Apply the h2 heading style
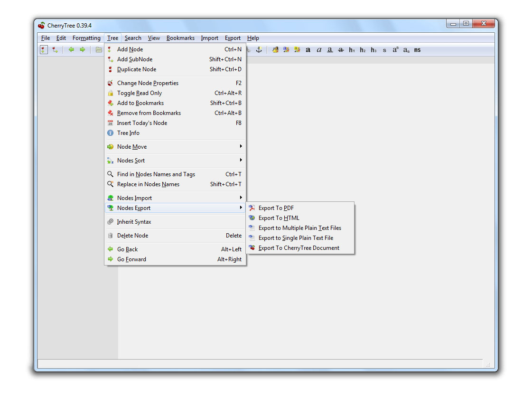The image size is (532, 399). pyautogui.click(x=363, y=50)
